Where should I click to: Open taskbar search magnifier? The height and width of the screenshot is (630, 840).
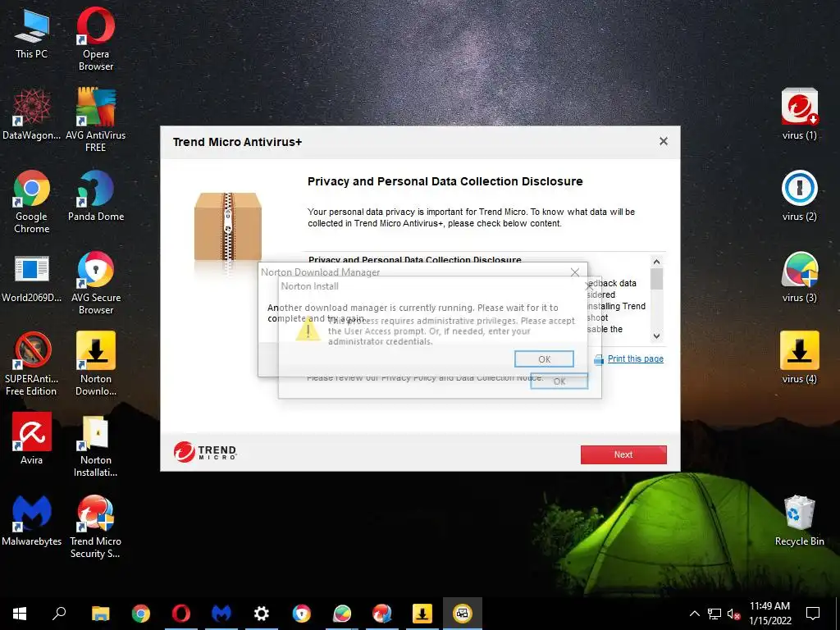[x=59, y=614]
